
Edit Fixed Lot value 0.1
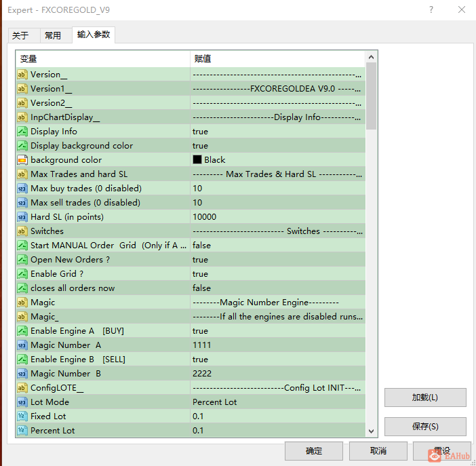(278, 416)
